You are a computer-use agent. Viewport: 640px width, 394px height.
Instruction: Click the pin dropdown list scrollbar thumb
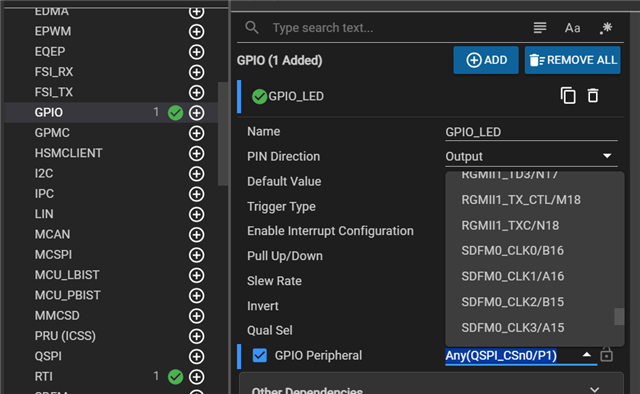[619, 316]
